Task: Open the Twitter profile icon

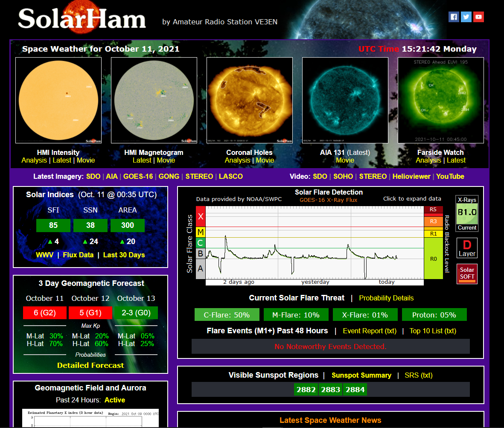Action: click(466, 17)
